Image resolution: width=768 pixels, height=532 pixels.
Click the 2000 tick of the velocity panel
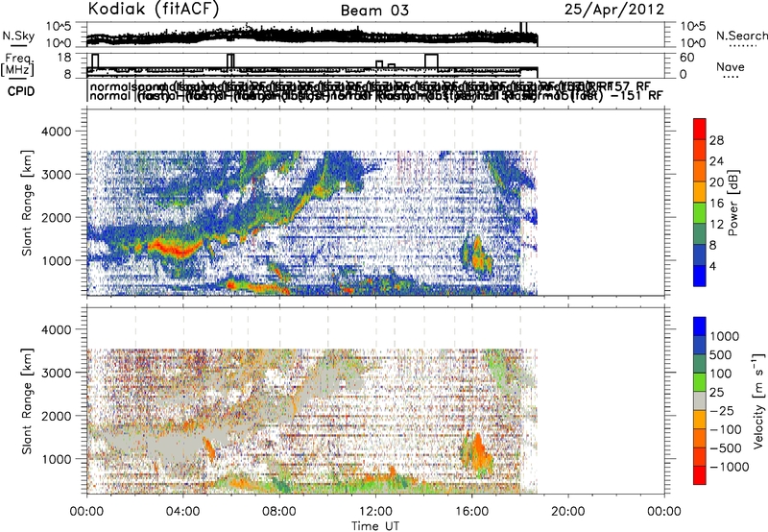coord(59,416)
